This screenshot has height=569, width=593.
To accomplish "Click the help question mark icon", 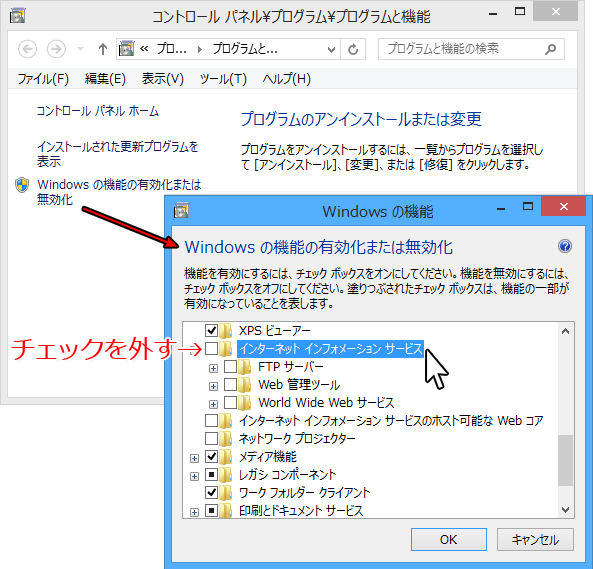I will point(565,247).
